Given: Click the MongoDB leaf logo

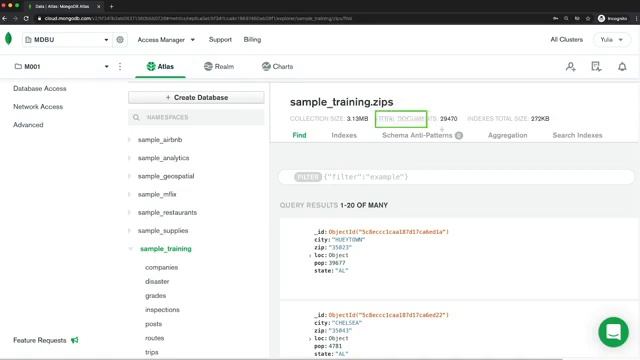Looking at the screenshot, I should point(8,39).
